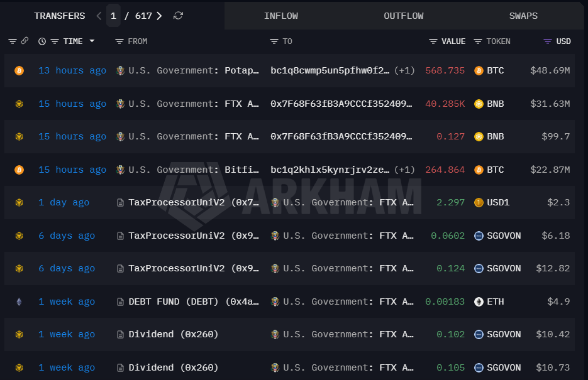
Task: Go to previous transfers page
Action: (x=99, y=16)
